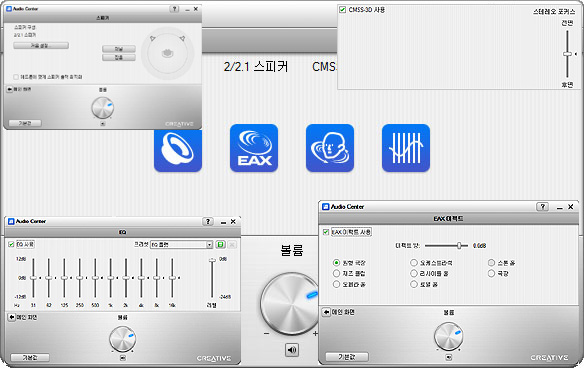
Task: Click the 4k EQ band slider
Action: tap(142, 278)
